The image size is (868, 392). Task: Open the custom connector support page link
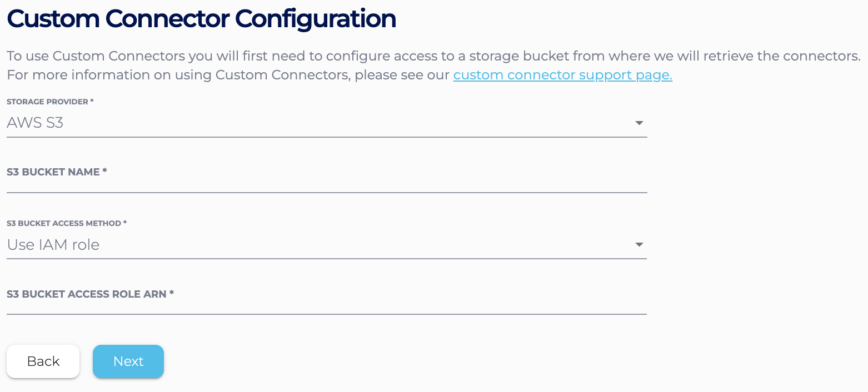562,75
